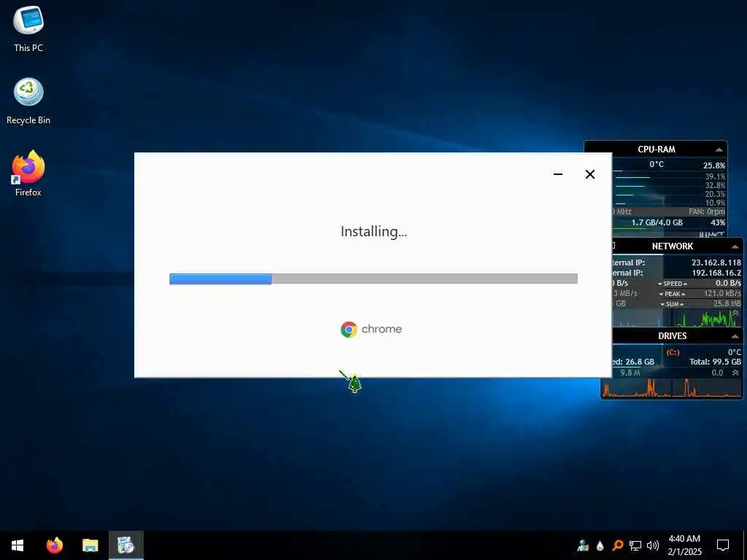Viewport: 747px width, 560px height.
Task: Click the internal IP 192.168.16.2
Action: click(x=716, y=273)
